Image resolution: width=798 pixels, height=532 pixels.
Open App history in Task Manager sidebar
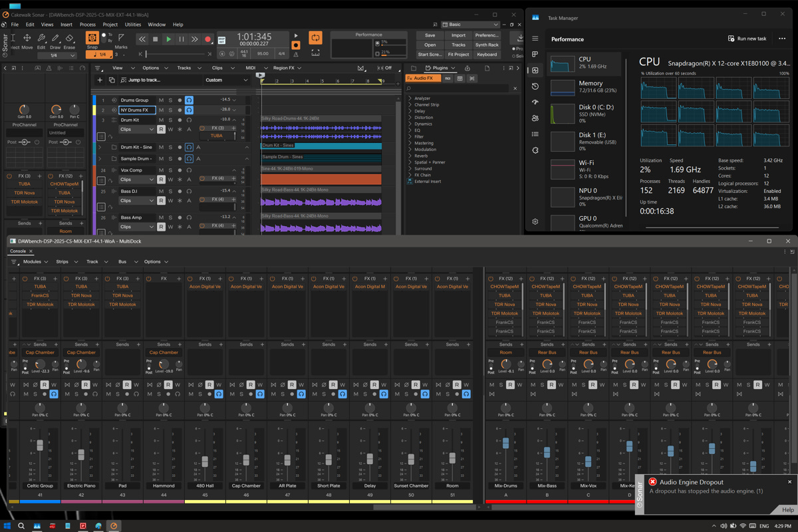tap(535, 86)
